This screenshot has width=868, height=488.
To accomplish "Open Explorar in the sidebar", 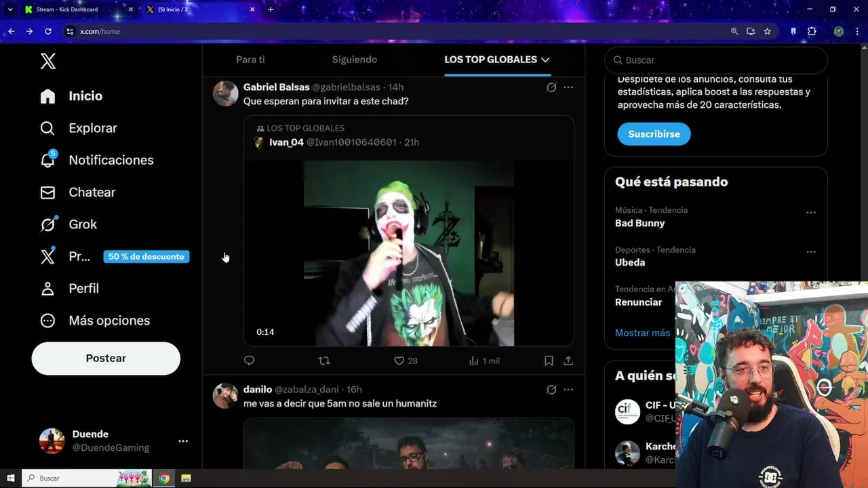I will [78, 128].
